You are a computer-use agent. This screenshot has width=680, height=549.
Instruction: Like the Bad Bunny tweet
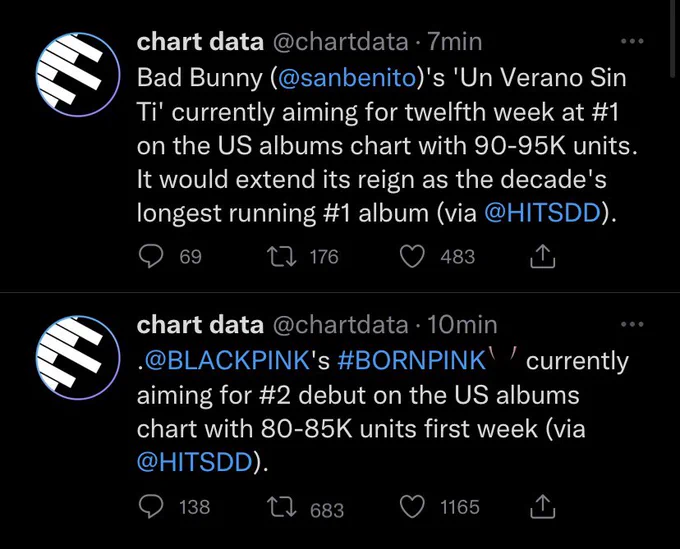412,256
